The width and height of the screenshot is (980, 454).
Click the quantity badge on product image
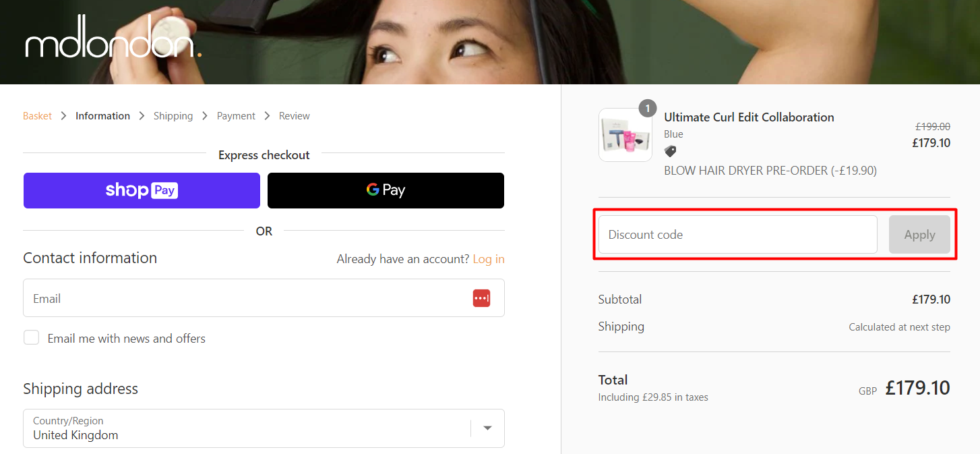[647, 108]
